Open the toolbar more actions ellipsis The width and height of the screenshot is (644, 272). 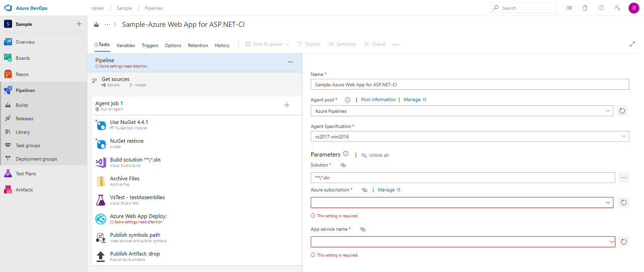coord(395,44)
